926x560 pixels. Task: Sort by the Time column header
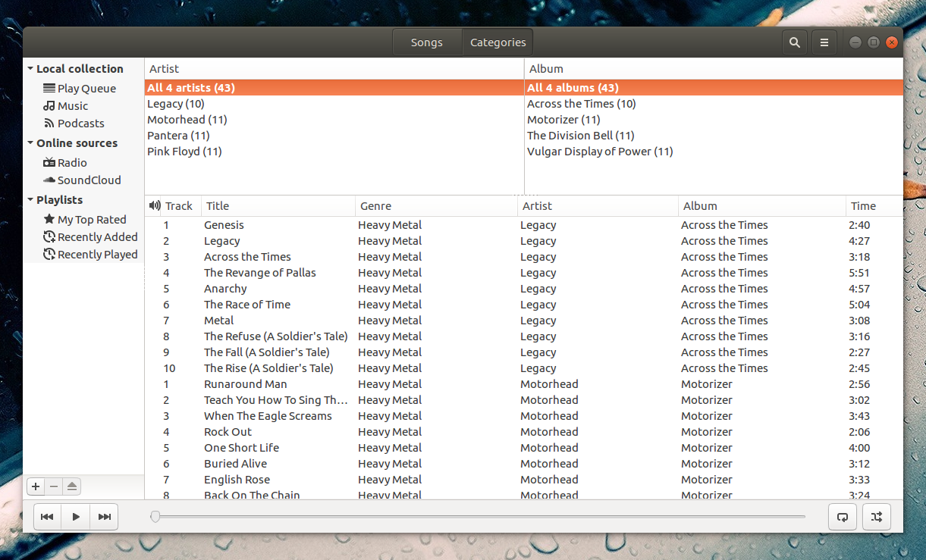(x=874, y=206)
